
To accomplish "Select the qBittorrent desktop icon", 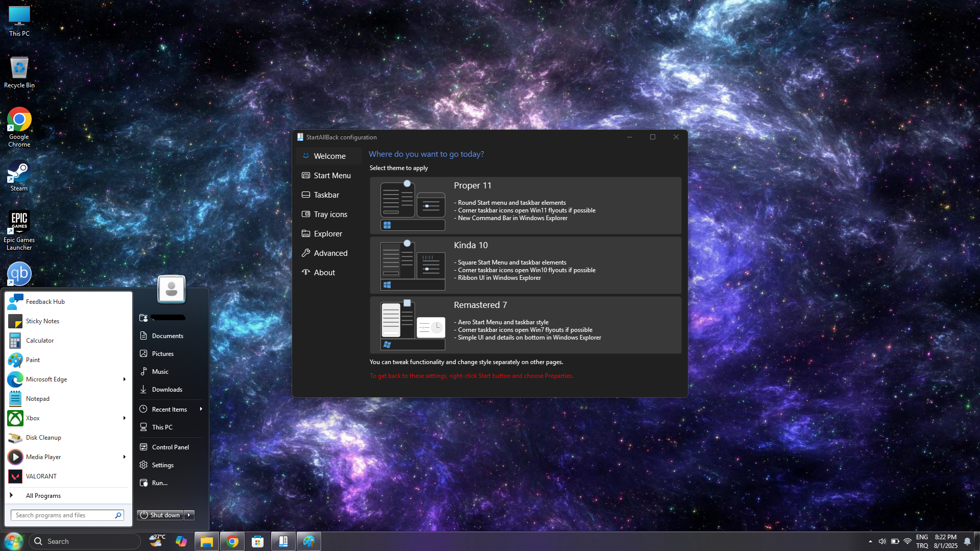I will (19, 274).
